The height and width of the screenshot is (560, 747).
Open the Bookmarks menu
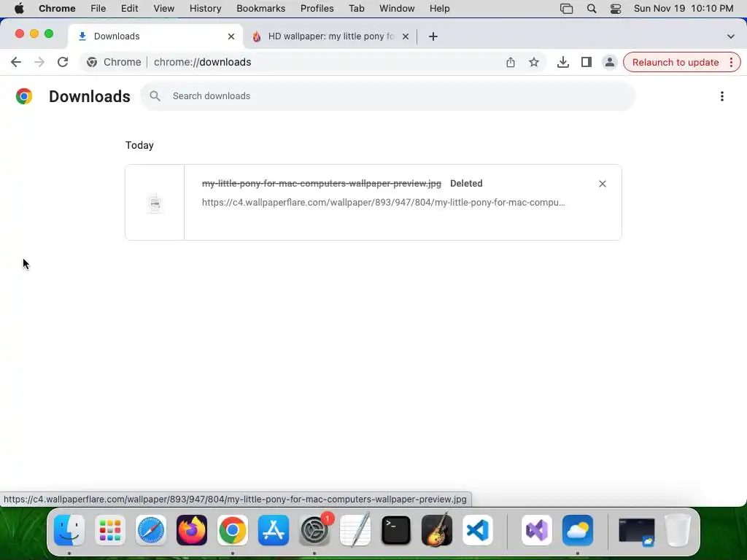[x=260, y=9]
